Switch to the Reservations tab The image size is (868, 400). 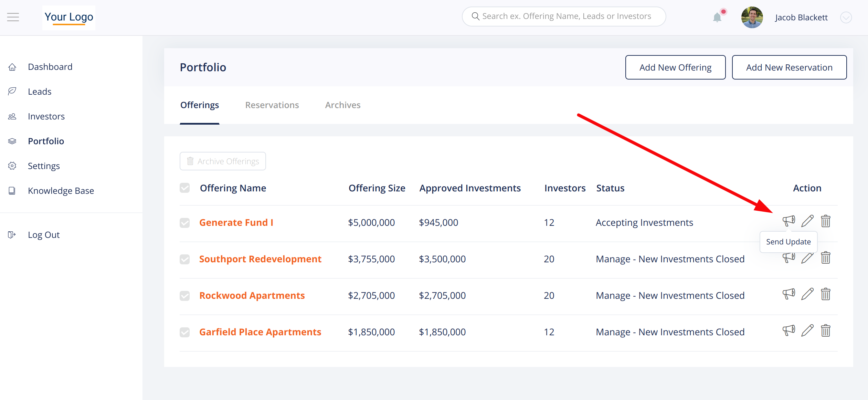(x=272, y=105)
